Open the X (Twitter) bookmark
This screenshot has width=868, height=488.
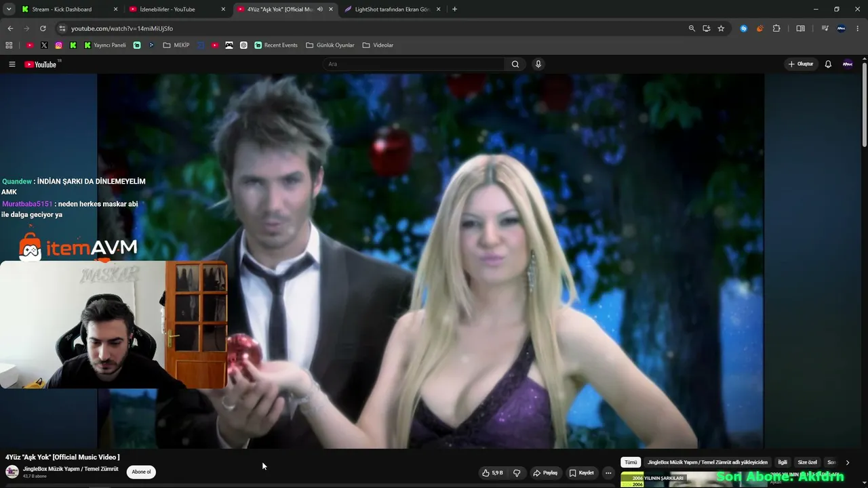click(x=44, y=45)
